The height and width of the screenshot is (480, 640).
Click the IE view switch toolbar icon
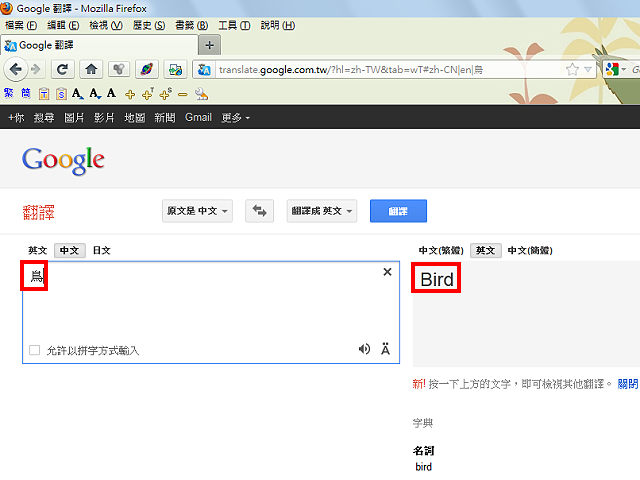pyautogui.click(x=175, y=69)
